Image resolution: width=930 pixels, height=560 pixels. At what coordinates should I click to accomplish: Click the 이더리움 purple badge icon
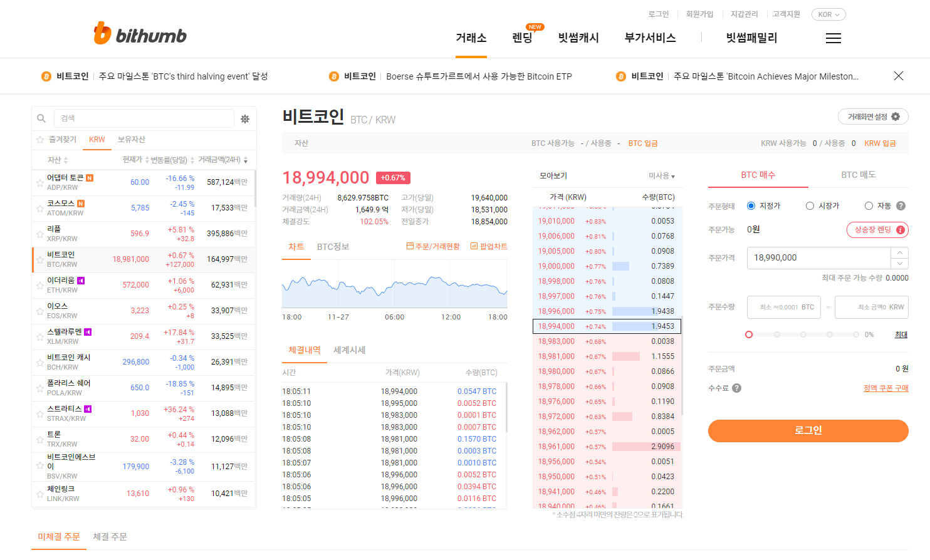point(81,281)
